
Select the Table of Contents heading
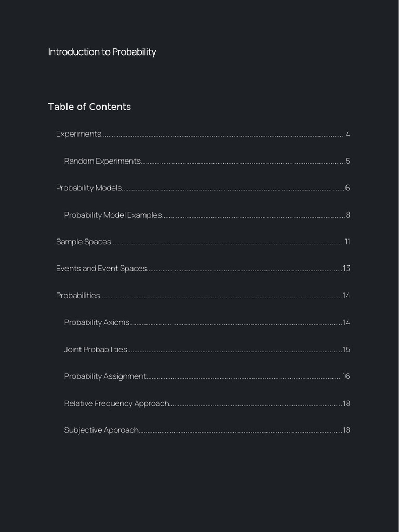(x=89, y=107)
